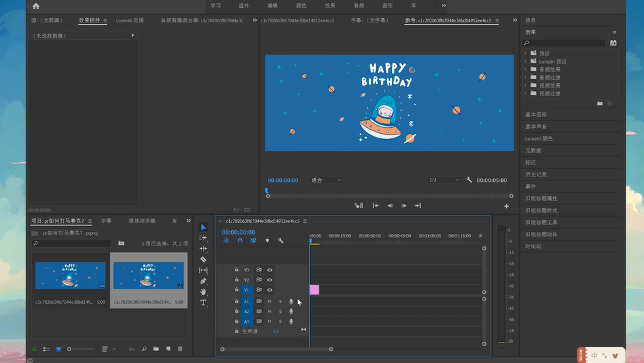Click the new custom bin icon in Effects panel

point(600,103)
